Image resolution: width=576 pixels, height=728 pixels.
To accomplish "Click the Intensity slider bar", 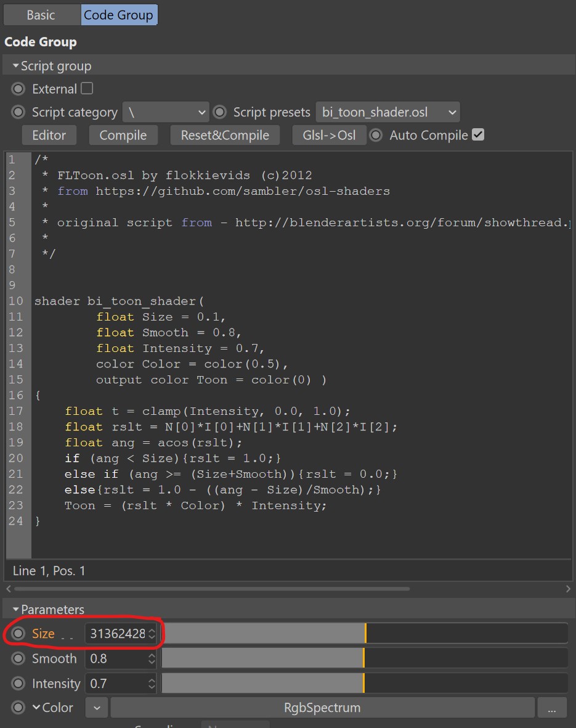I will click(365, 684).
